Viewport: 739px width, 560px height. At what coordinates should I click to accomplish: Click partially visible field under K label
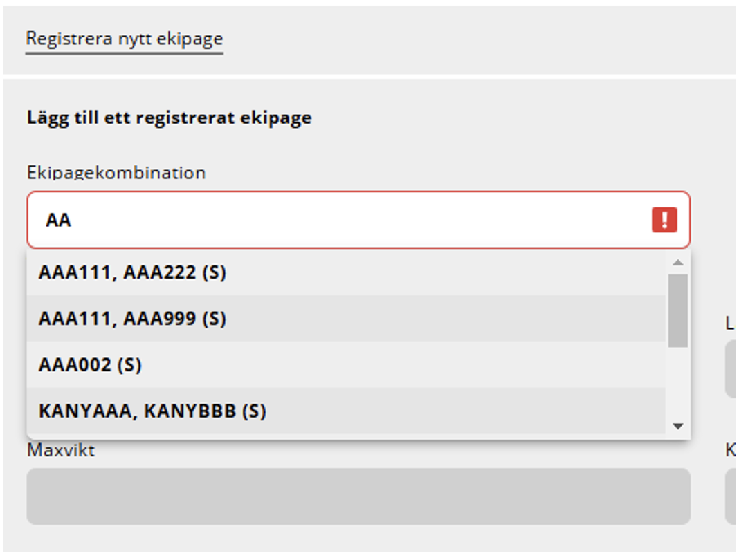731,496
